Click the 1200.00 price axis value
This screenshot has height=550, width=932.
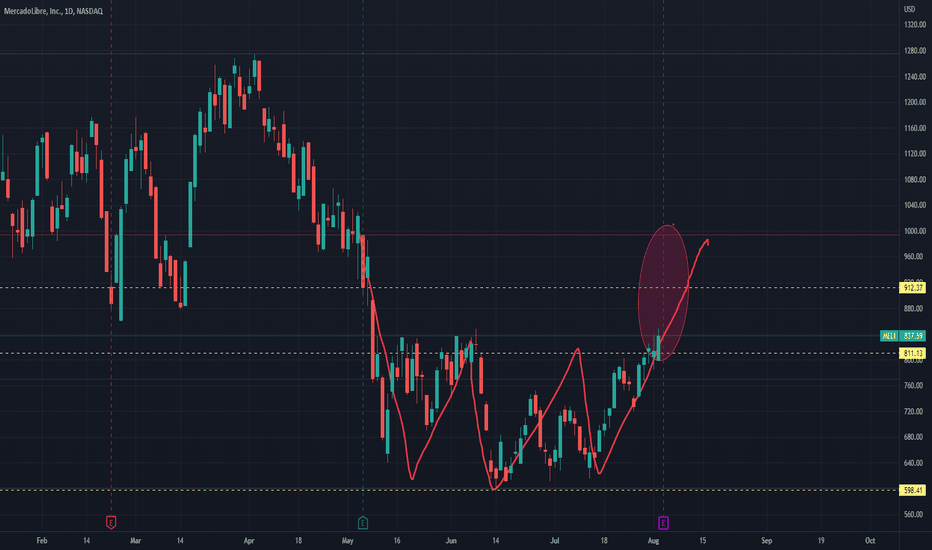(x=915, y=102)
